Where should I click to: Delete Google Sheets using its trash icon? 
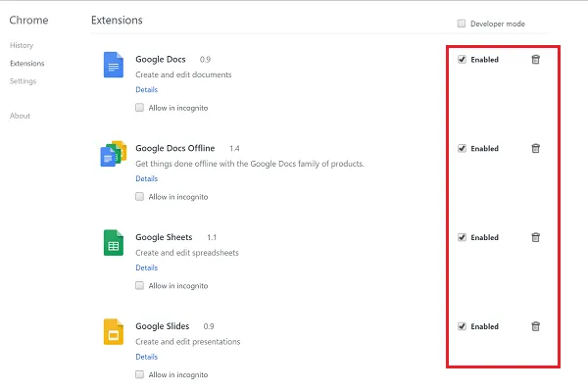[535, 237]
